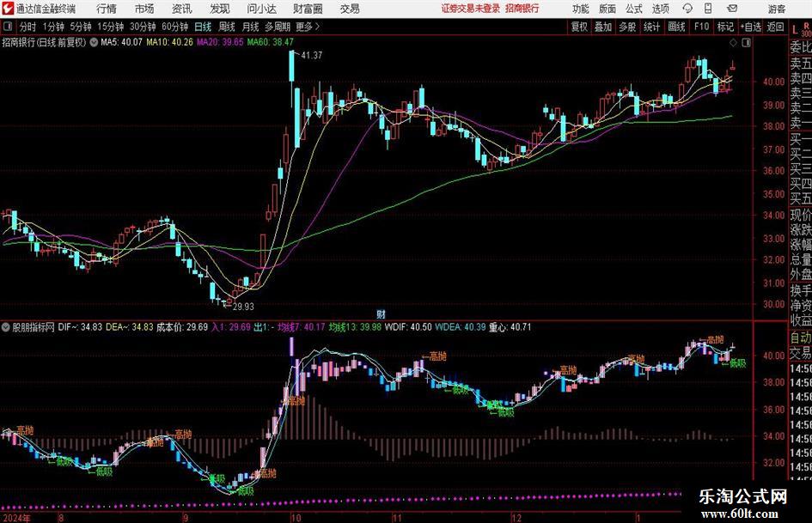Image resolution: width=812 pixels, height=523 pixels.
Task: Select the 日线 daily period tab
Action: [x=203, y=27]
